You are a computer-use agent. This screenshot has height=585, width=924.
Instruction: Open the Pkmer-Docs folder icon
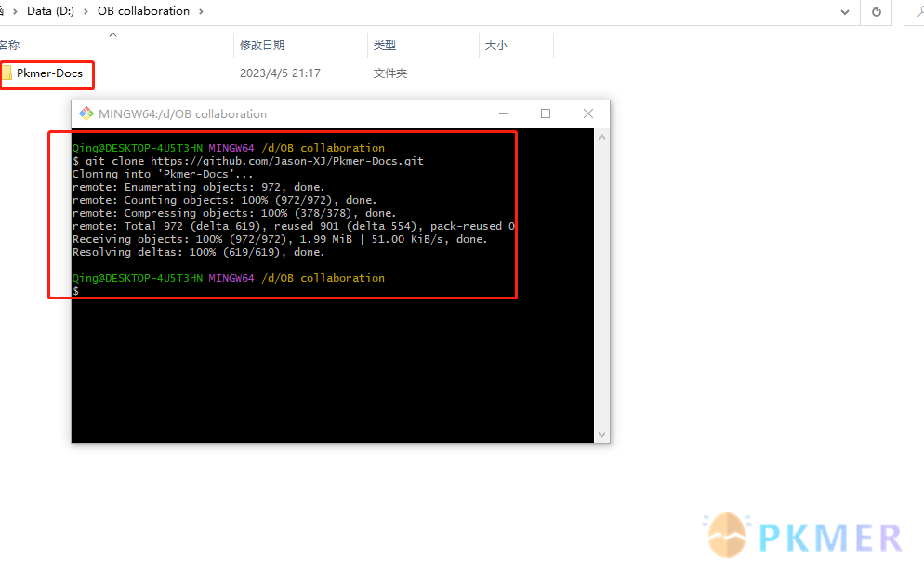[7, 73]
